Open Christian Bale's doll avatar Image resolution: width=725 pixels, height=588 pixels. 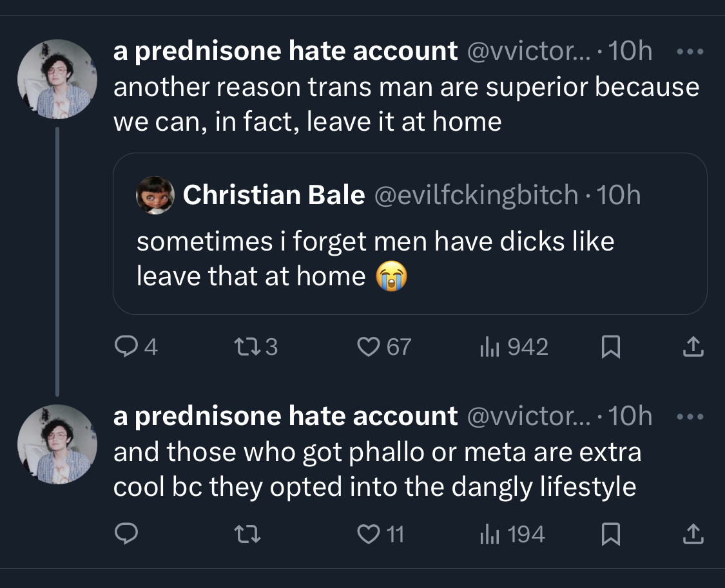pyautogui.click(x=155, y=195)
